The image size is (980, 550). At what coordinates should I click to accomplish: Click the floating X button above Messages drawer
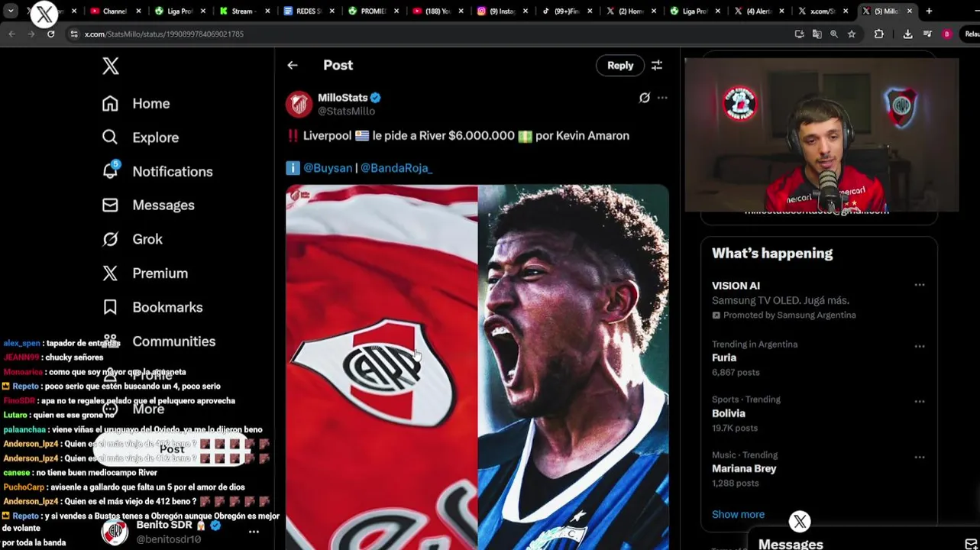(800, 522)
